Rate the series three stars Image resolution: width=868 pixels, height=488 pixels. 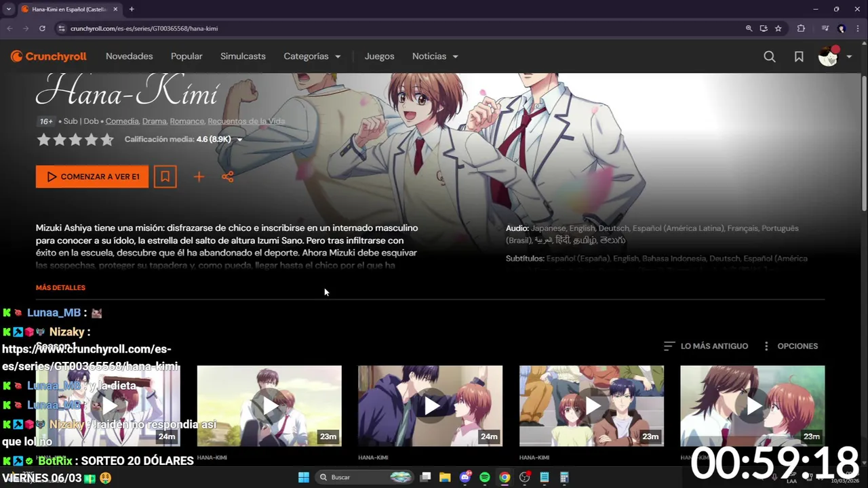(x=75, y=140)
